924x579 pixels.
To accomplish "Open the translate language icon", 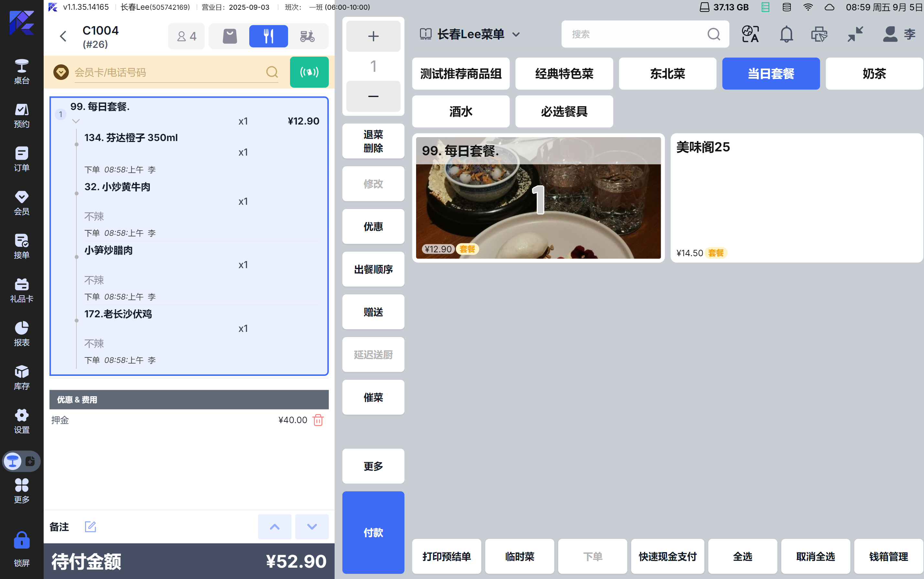I will (x=750, y=35).
